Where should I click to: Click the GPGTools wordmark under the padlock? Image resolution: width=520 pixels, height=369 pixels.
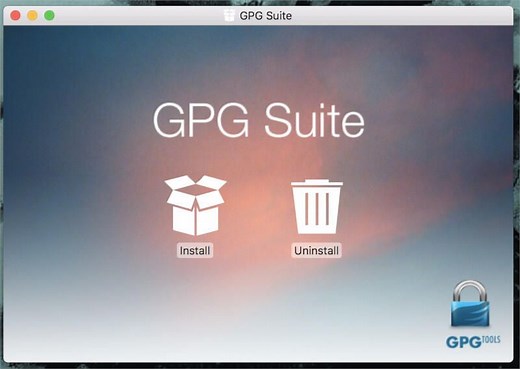coord(473,342)
